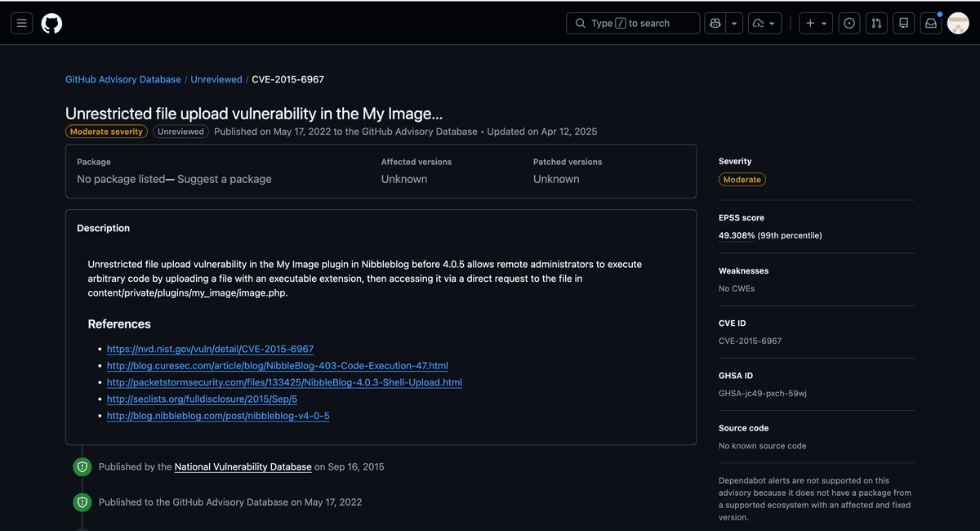Open the blog.curesec.com reference link
980x531 pixels.
[278, 366]
